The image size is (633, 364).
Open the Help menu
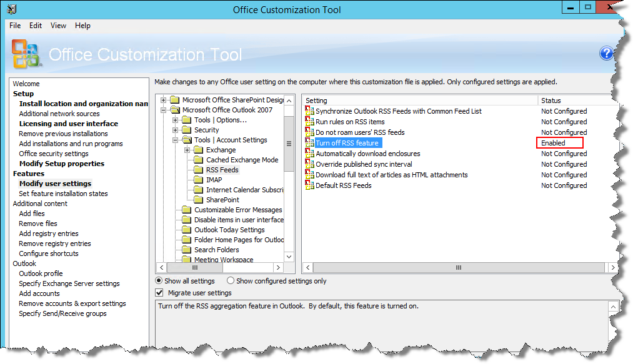coord(82,26)
